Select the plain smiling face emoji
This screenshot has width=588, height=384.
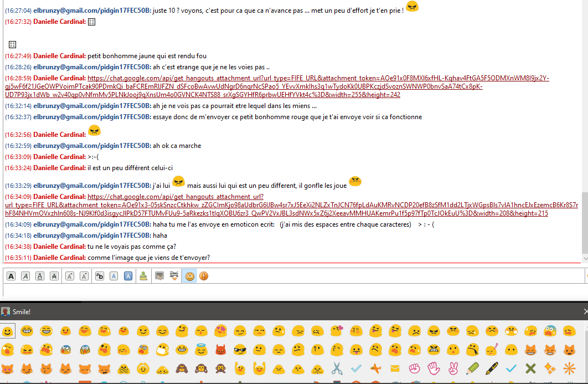coord(8,331)
